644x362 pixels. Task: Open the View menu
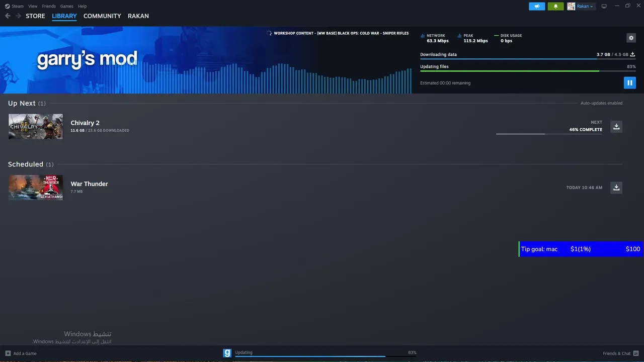[x=33, y=6]
